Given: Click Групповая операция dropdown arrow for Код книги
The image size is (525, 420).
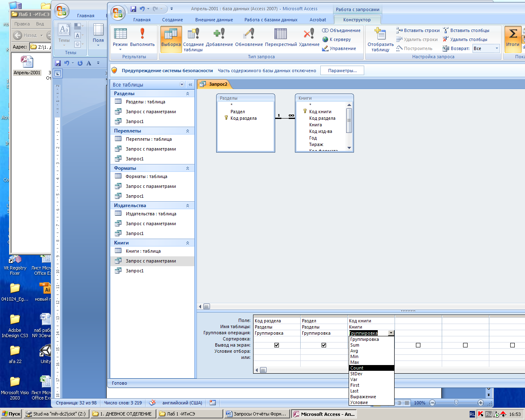Looking at the screenshot, I should [x=391, y=333].
